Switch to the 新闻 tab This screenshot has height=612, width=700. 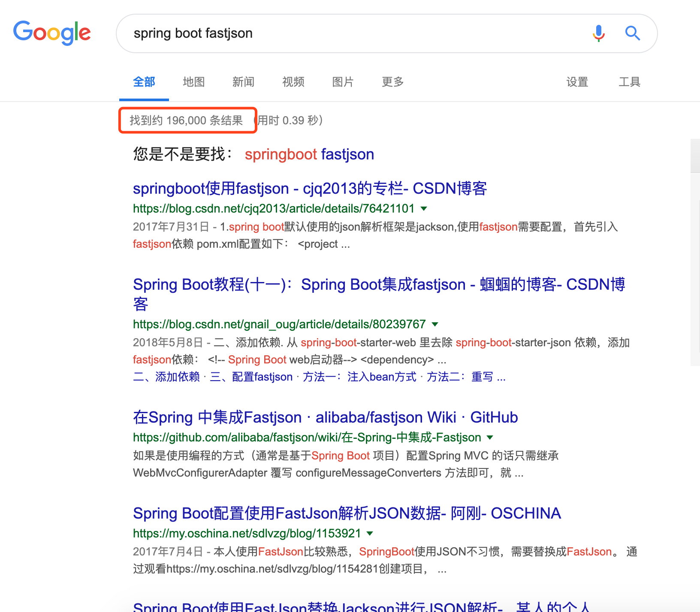[244, 82]
